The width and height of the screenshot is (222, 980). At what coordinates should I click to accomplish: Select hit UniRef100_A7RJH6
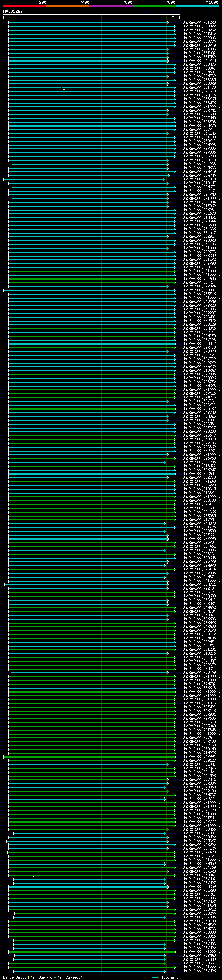199,443
